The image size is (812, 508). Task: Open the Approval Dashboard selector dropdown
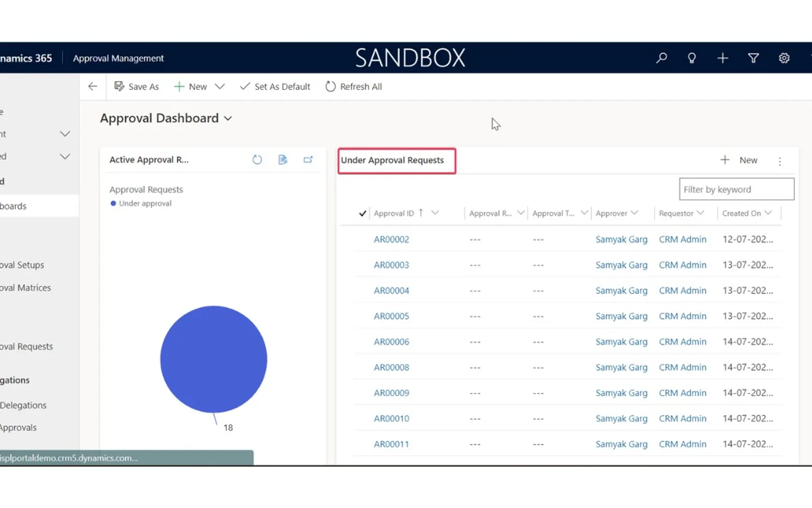tap(228, 118)
